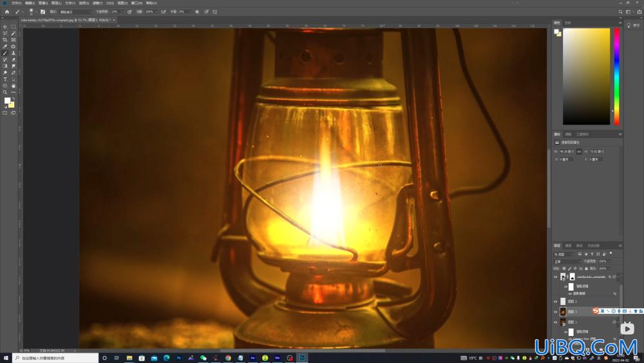Toggle visibility of layer 1

click(556, 322)
